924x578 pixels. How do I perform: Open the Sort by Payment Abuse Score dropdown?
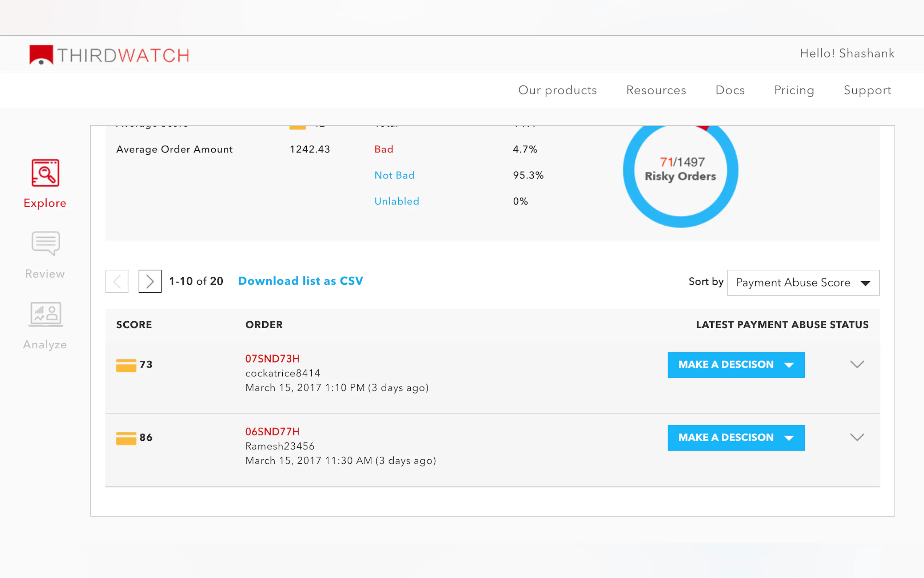[802, 282]
